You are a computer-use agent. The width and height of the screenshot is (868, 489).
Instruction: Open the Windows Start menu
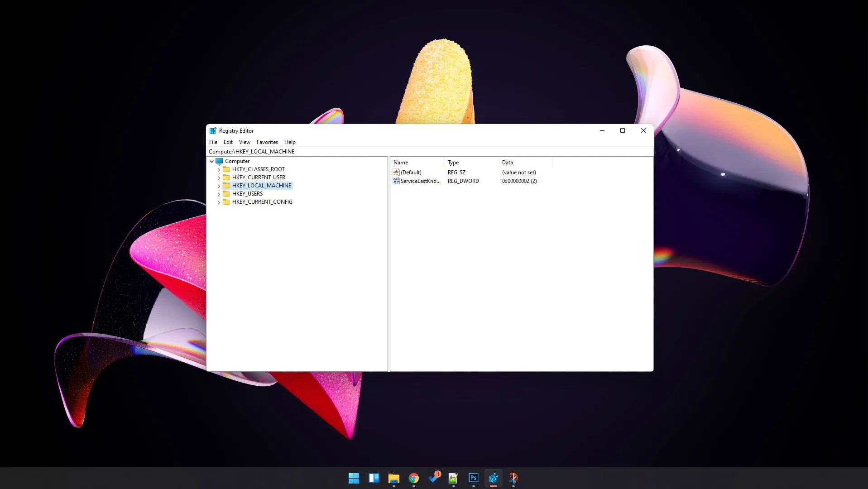(x=354, y=478)
